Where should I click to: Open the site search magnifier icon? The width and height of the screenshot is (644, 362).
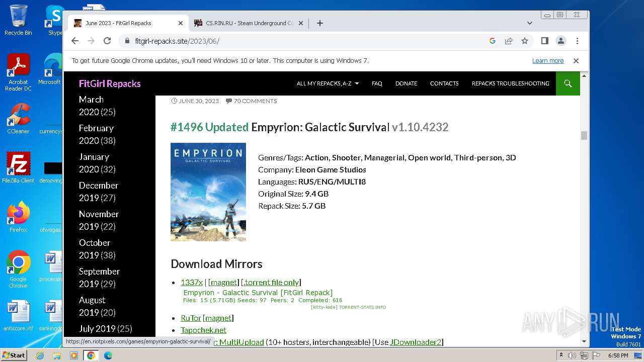(568, 83)
